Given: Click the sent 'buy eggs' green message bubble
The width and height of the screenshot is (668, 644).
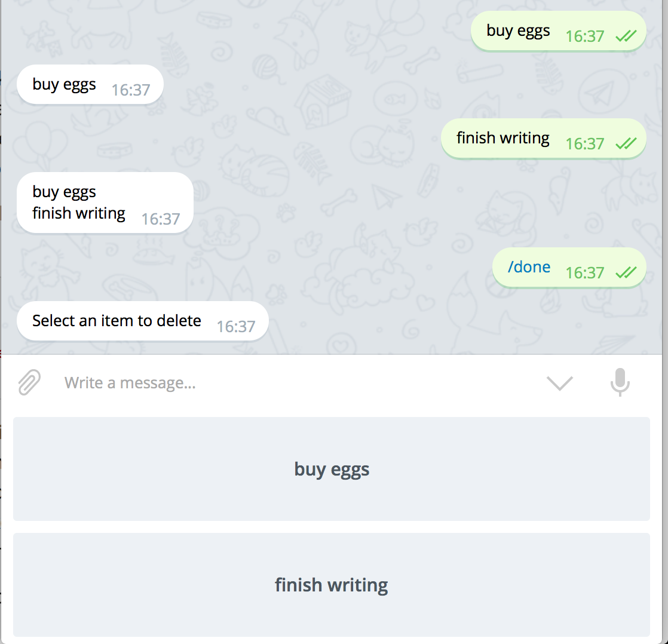Looking at the screenshot, I should (518, 30).
